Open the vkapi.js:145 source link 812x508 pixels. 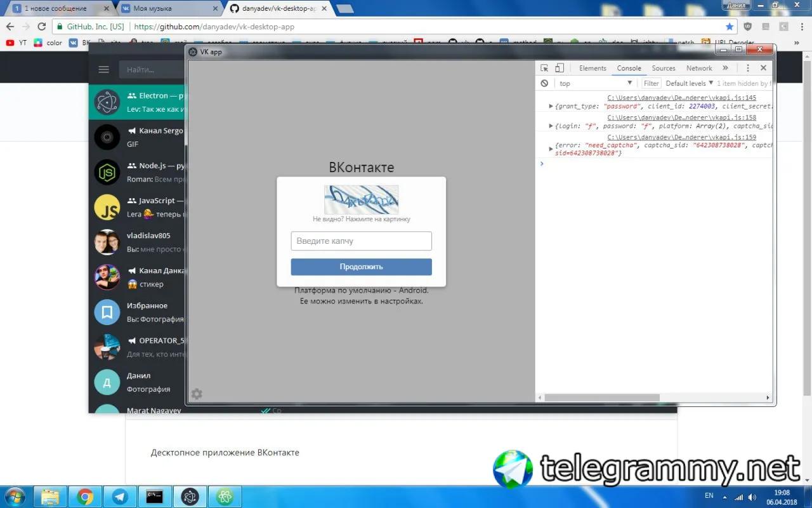tap(682, 98)
